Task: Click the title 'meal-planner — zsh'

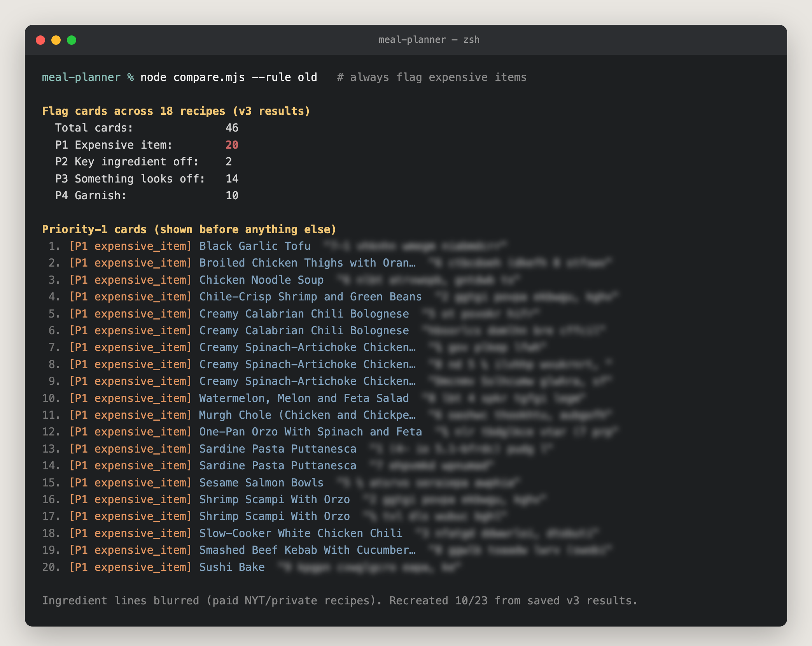Action: (x=429, y=40)
